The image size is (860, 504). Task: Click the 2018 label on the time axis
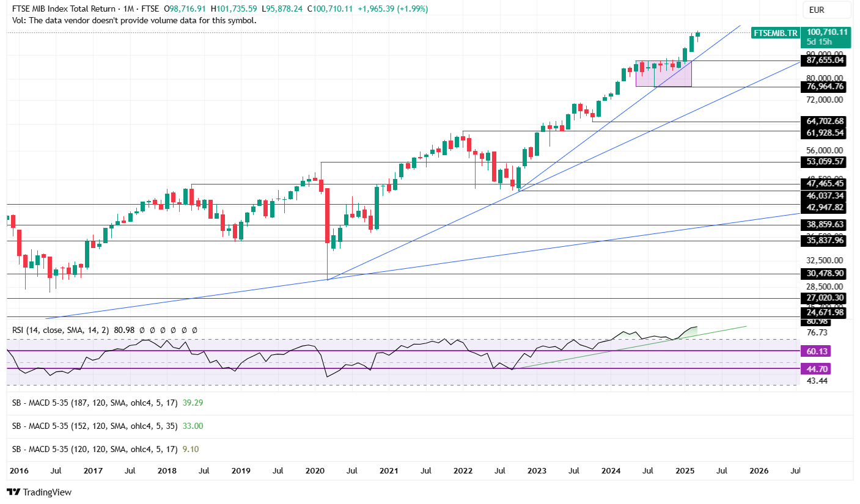(167, 471)
